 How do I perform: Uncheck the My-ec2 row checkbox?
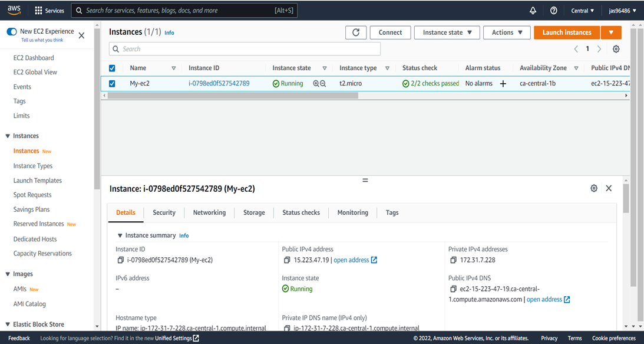click(x=112, y=84)
